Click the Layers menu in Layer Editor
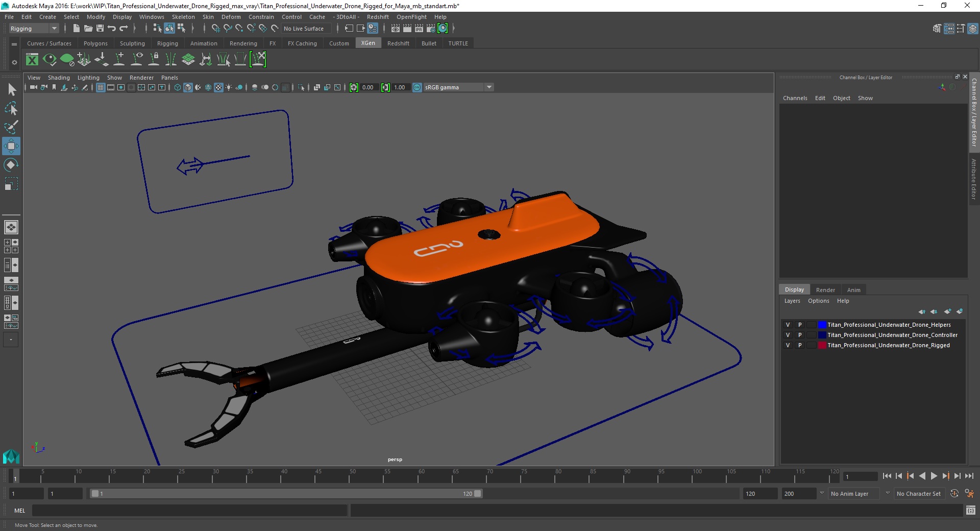 [792, 301]
